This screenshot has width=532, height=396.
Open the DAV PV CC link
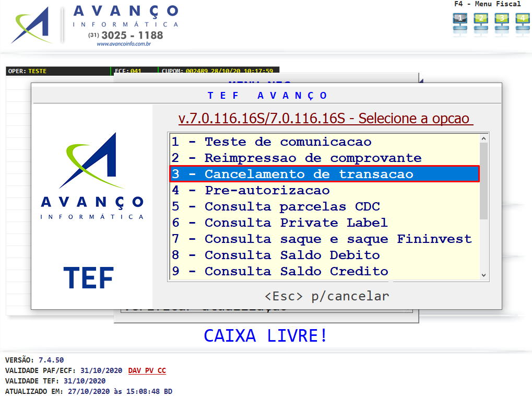tap(147, 370)
